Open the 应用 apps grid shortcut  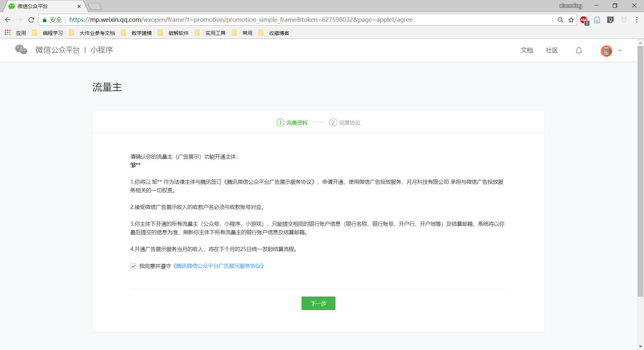pos(15,33)
